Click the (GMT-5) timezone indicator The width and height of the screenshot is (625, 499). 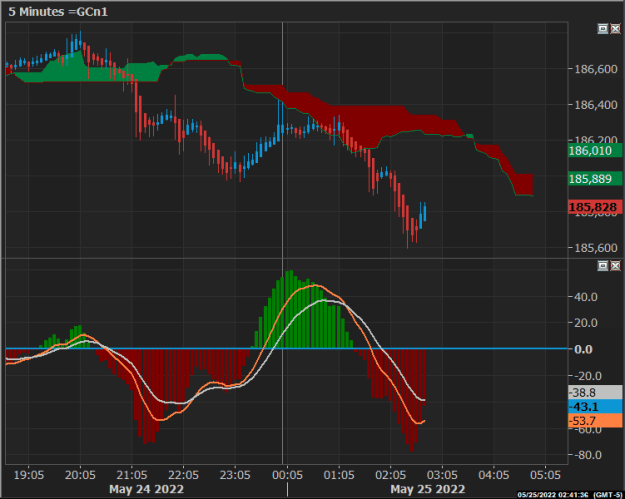point(607,495)
